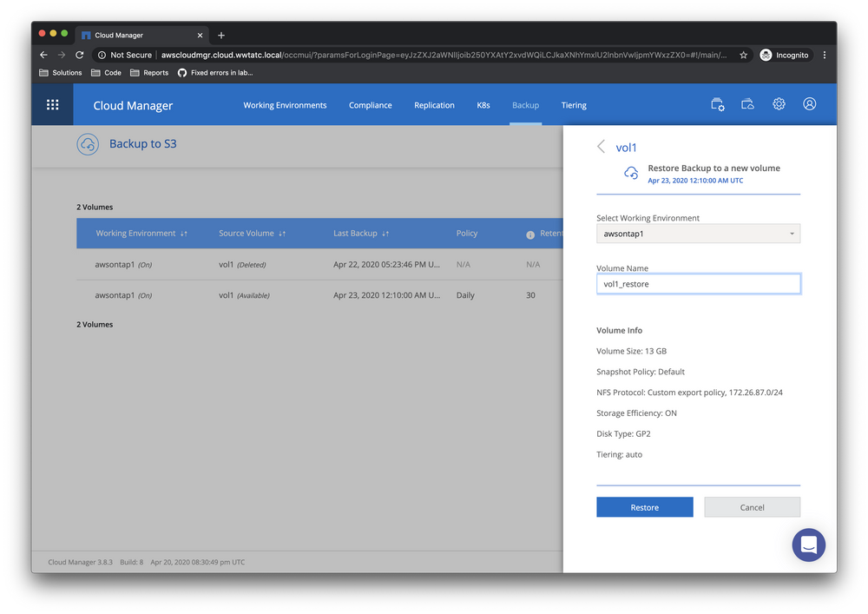Click 'Volume Size: 13 GB' text

tap(631, 351)
